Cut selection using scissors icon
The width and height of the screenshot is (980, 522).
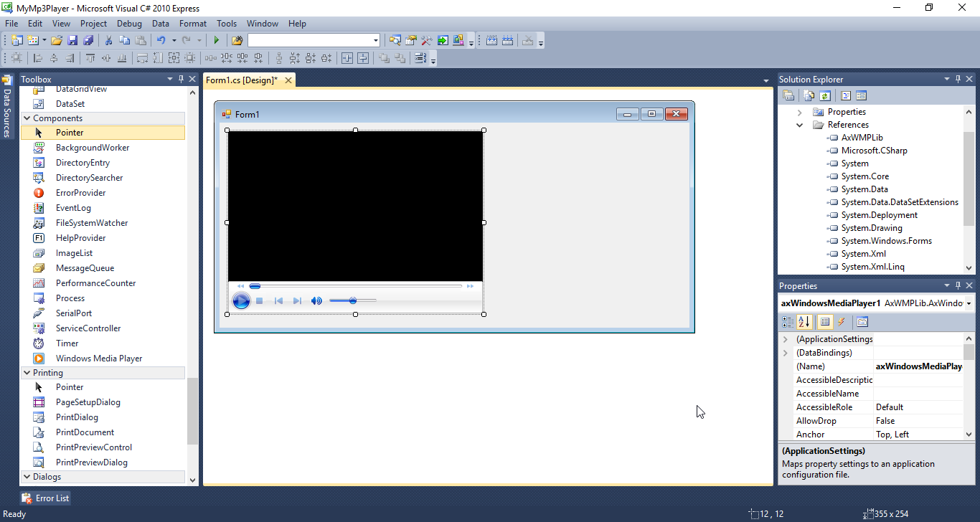tap(108, 40)
